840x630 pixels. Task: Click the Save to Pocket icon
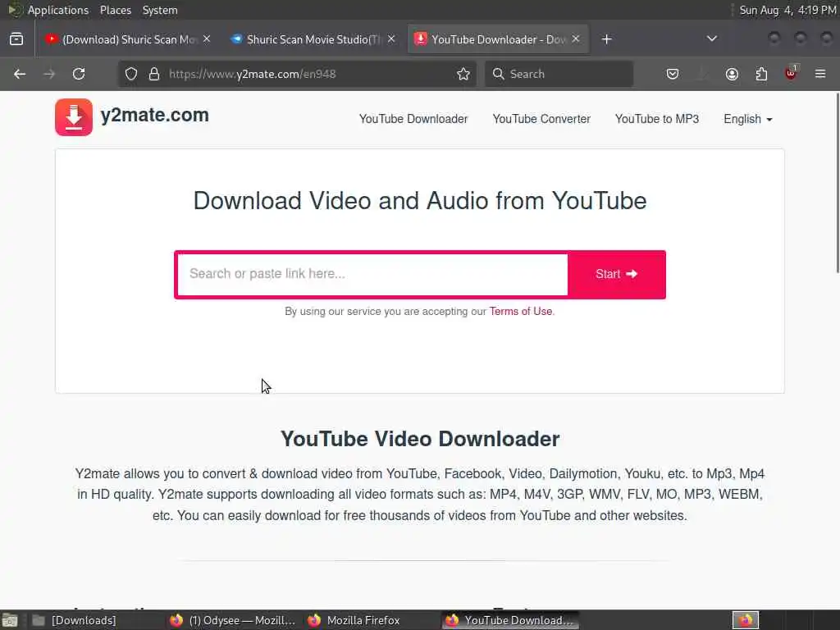[x=673, y=74]
